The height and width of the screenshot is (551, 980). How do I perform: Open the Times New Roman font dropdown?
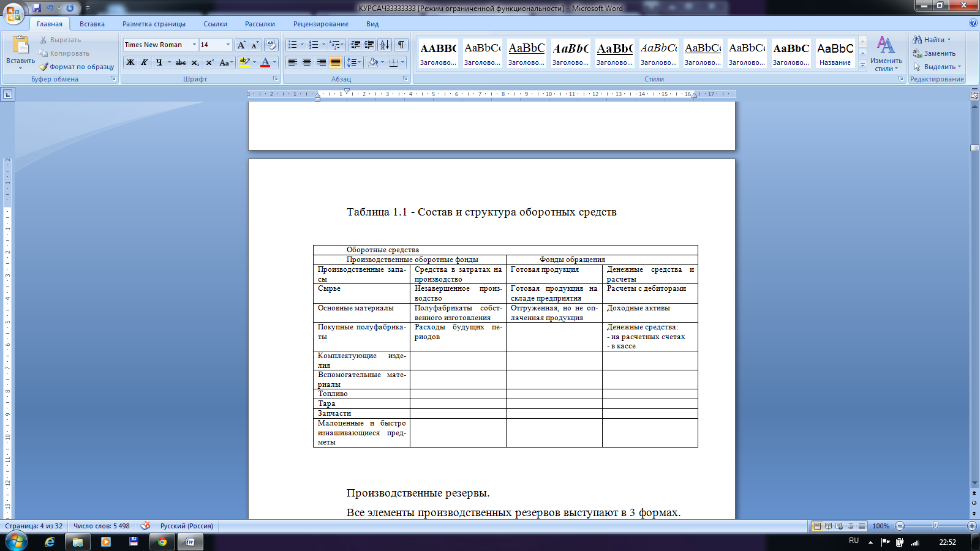tap(194, 45)
